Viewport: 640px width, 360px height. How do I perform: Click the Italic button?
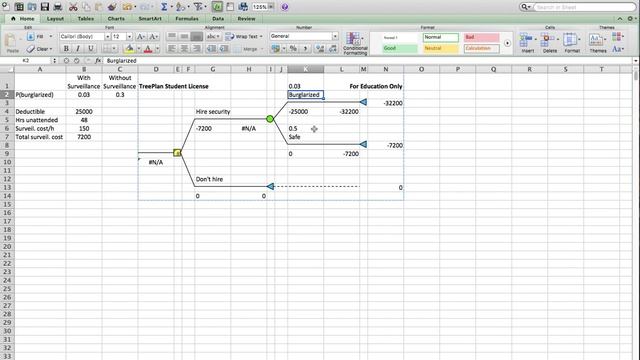click(x=78, y=49)
